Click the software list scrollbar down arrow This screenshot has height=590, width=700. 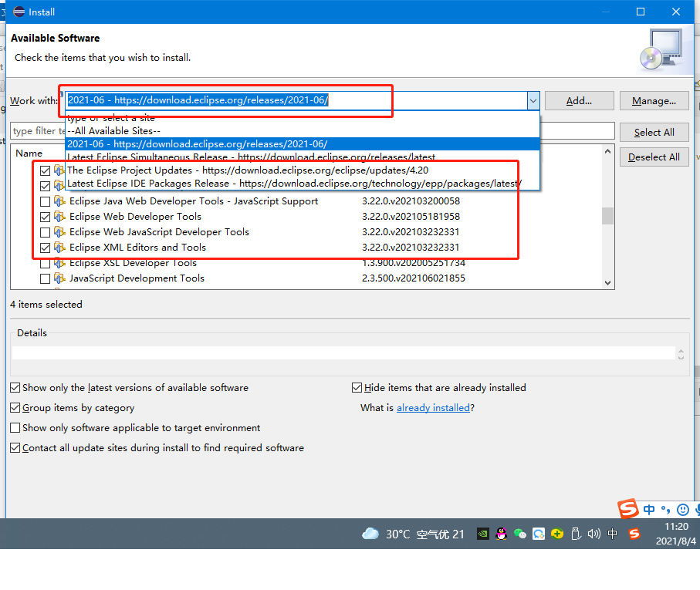tap(607, 283)
